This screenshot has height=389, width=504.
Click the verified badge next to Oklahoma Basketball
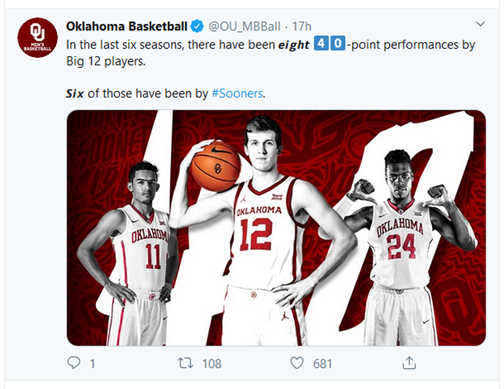[197, 26]
